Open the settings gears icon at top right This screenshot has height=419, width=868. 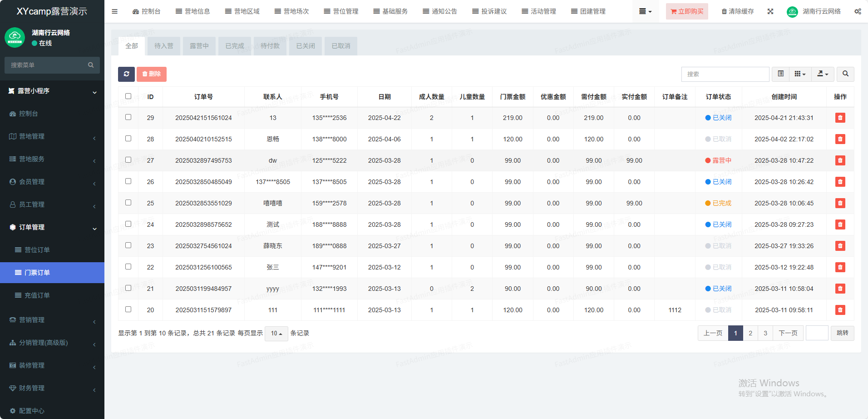pyautogui.click(x=857, y=11)
